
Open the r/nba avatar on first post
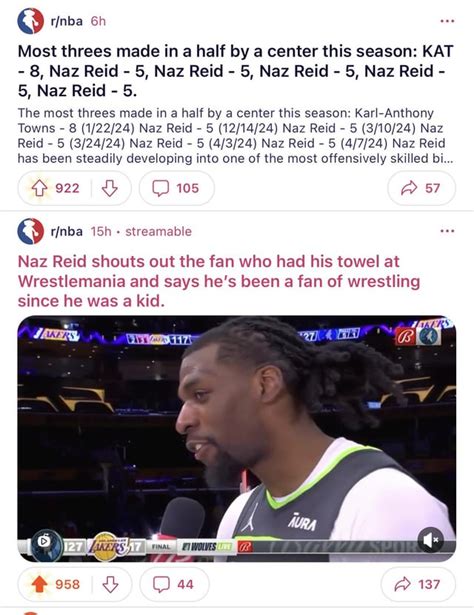[x=31, y=21]
